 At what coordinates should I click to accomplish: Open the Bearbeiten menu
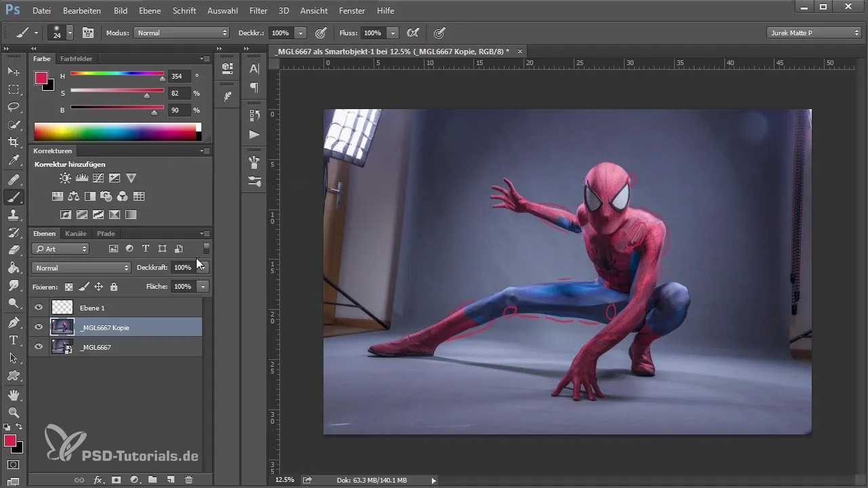click(x=82, y=11)
